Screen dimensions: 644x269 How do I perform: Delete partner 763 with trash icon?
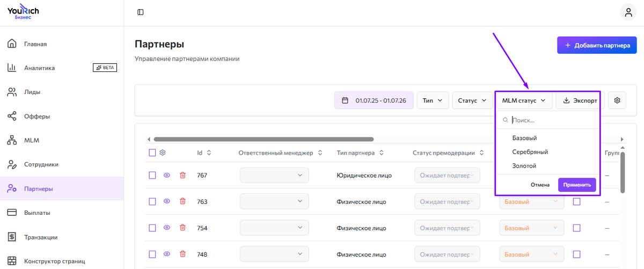182,201
